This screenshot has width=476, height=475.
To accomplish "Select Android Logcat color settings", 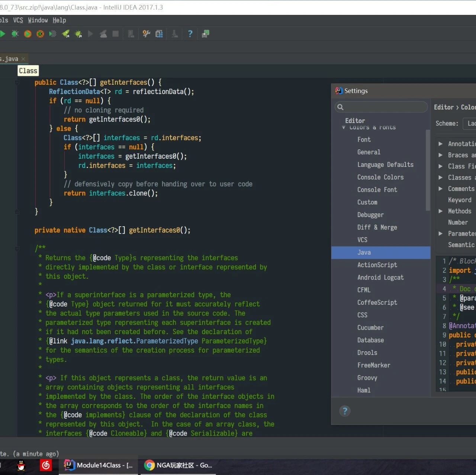I will [380, 277].
